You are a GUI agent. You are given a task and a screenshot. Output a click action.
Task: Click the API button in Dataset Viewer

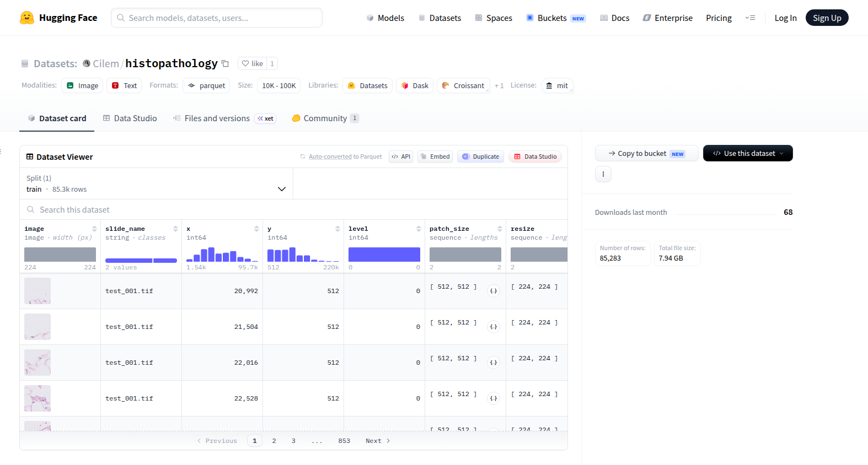[x=401, y=156]
